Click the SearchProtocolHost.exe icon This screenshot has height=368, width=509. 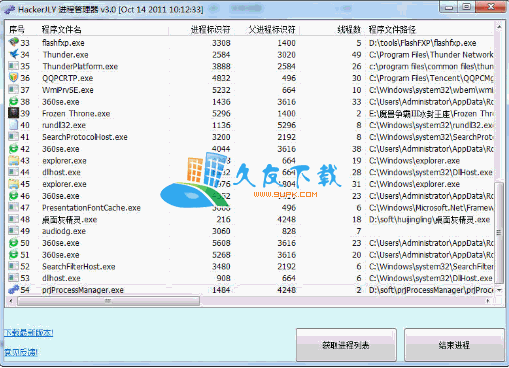pyautogui.click(x=13, y=137)
